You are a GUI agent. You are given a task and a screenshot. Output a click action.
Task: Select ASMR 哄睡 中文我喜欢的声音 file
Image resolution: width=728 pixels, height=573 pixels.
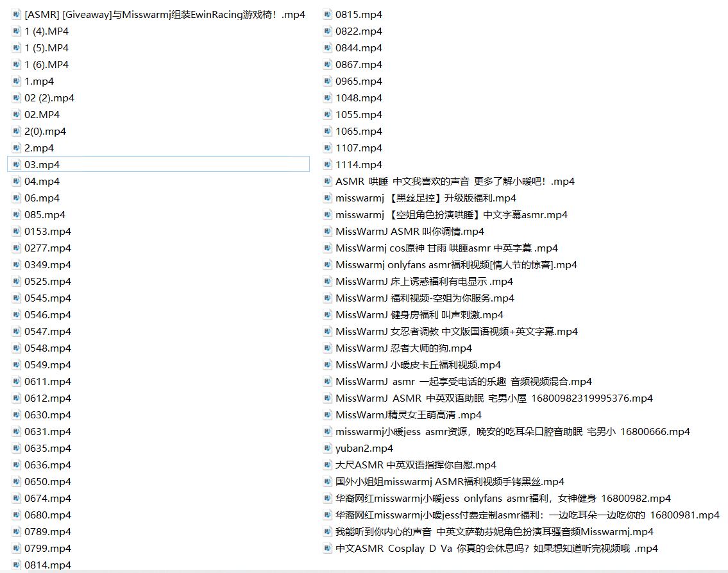455,182
